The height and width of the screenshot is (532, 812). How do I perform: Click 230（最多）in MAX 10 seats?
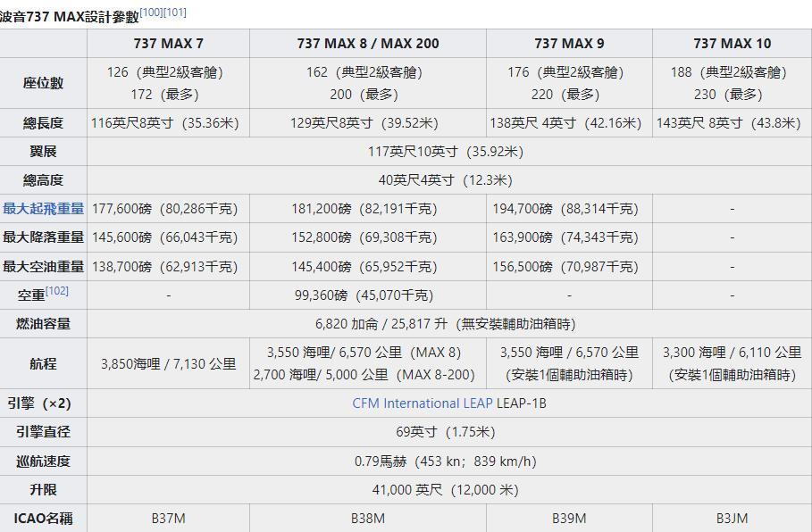tap(729, 95)
